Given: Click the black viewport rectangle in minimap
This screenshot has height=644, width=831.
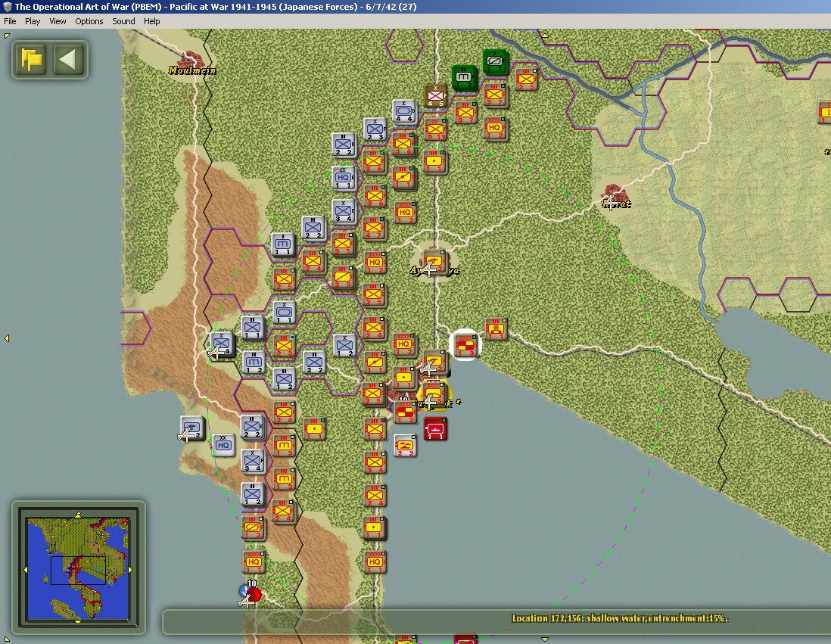Looking at the screenshot, I should pos(78,571).
